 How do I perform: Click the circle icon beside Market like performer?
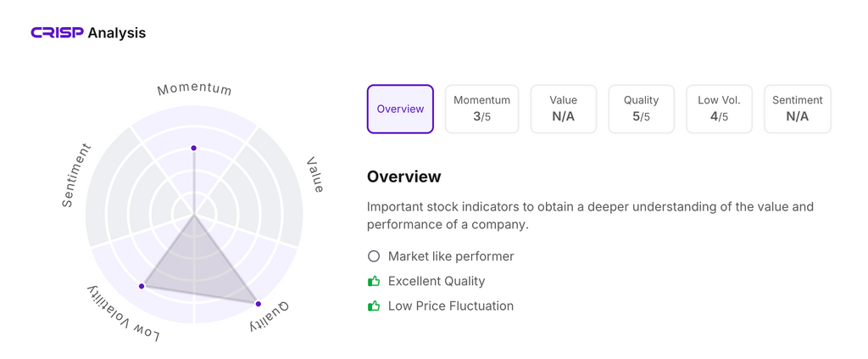[x=374, y=256]
